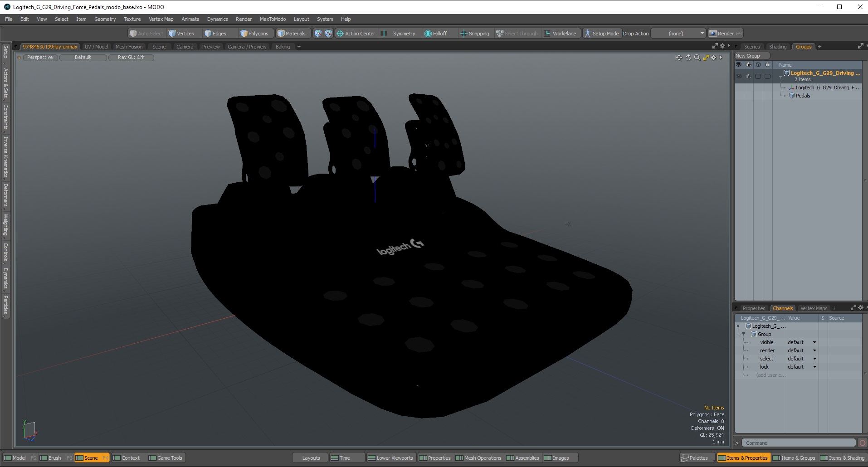Click the eye column header icon
Screen dimensions: 868x467
[739, 65]
